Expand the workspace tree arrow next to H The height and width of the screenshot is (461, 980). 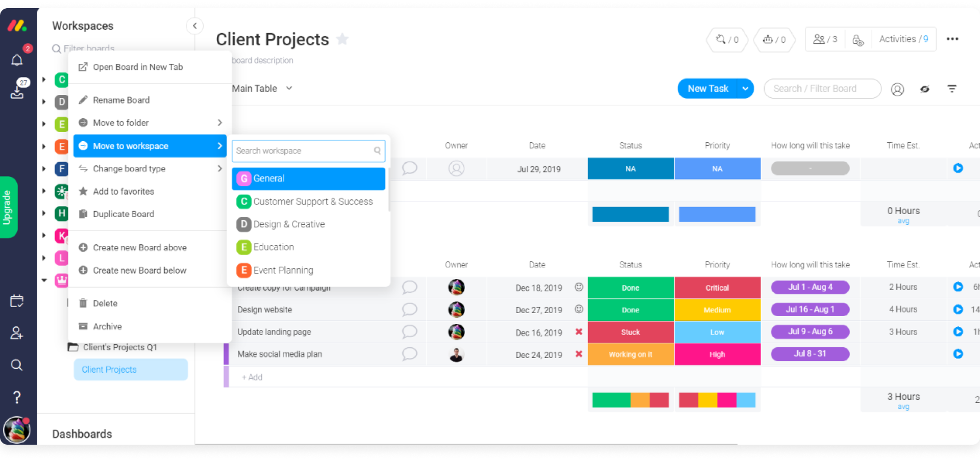[x=44, y=213]
